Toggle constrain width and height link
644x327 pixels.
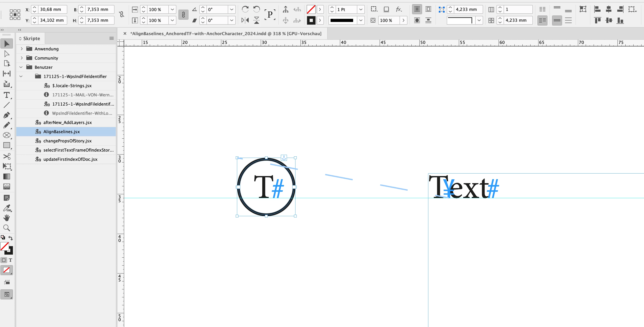point(121,14)
